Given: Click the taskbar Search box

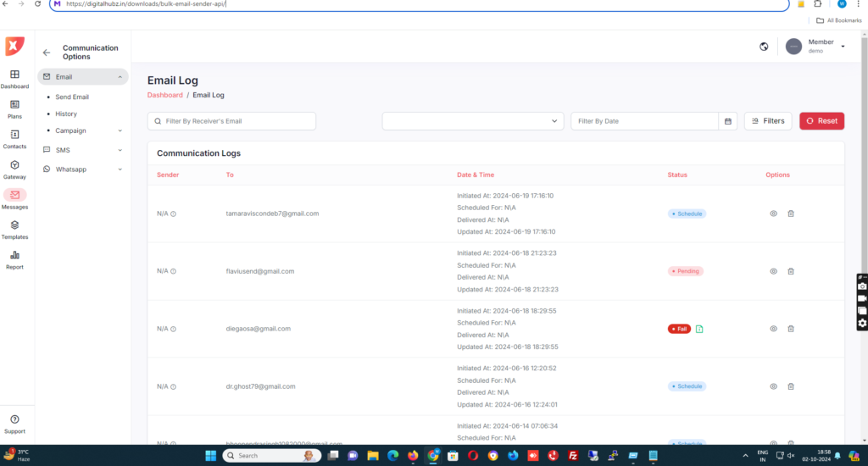Looking at the screenshot, I should 271,456.
